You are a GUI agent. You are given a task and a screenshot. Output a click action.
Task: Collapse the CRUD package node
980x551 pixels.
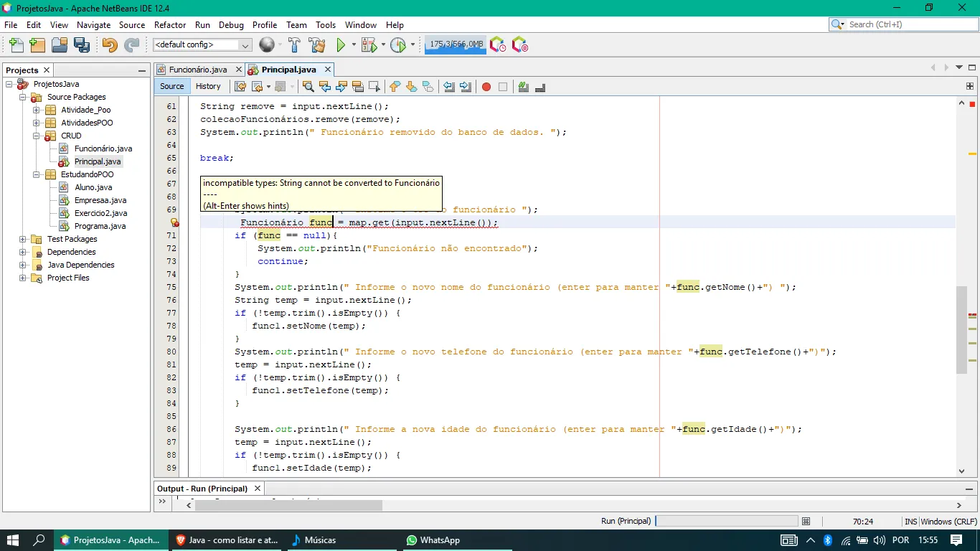[37, 136]
